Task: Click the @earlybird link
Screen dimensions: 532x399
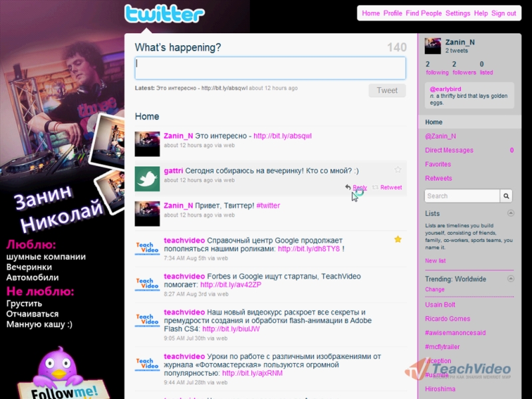Action: click(445, 89)
